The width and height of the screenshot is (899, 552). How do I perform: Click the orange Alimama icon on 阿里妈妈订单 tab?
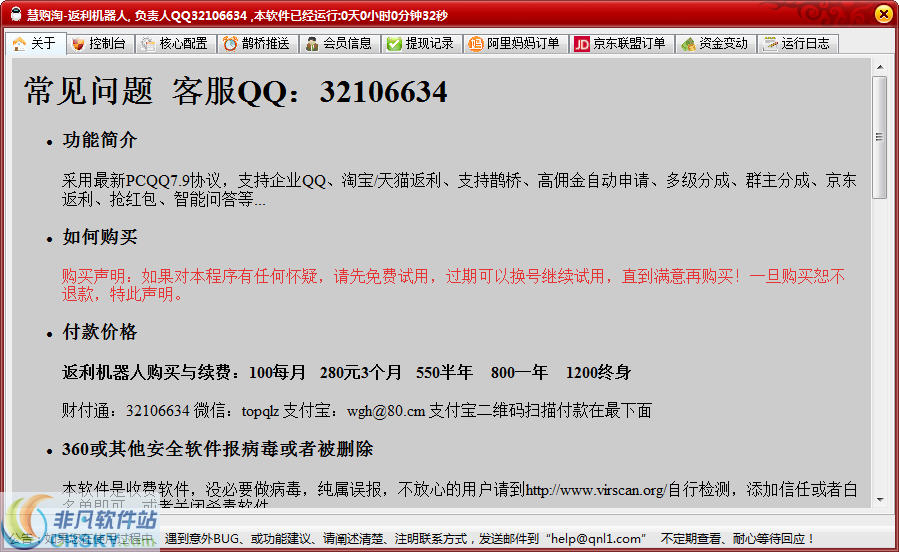[x=476, y=44]
